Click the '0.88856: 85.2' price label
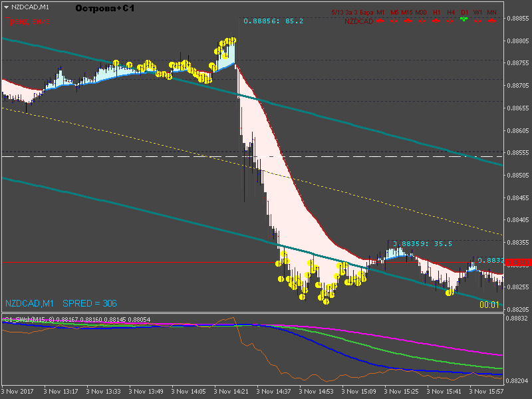 tap(273, 21)
